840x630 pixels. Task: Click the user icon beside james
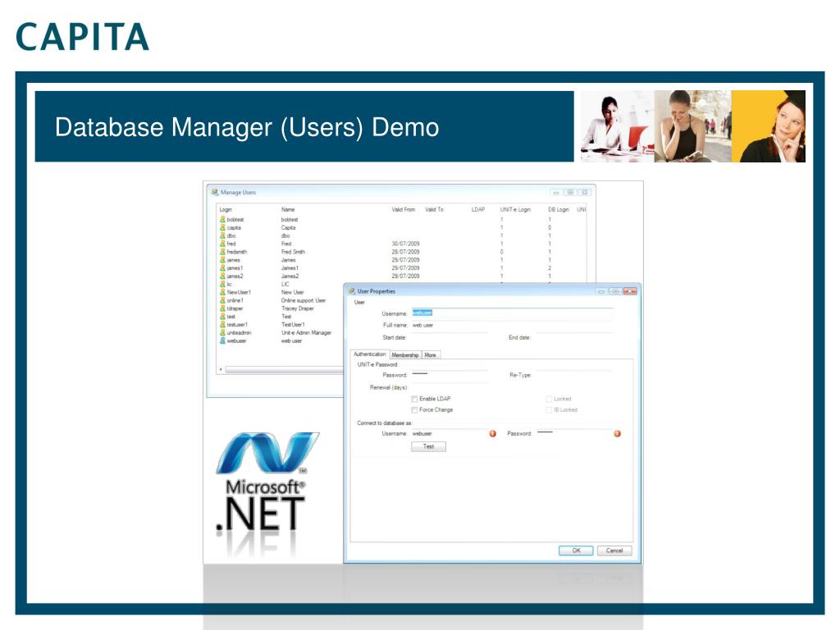tap(222, 260)
